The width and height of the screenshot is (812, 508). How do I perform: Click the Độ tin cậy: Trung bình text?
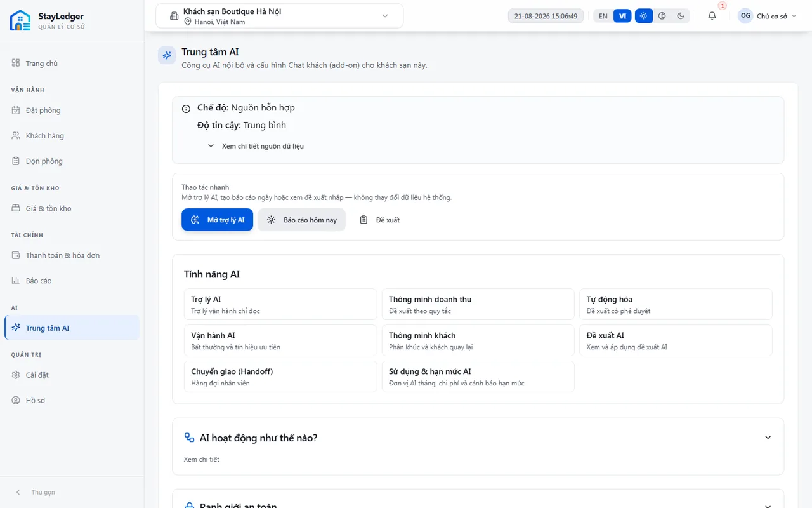click(x=242, y=125)
